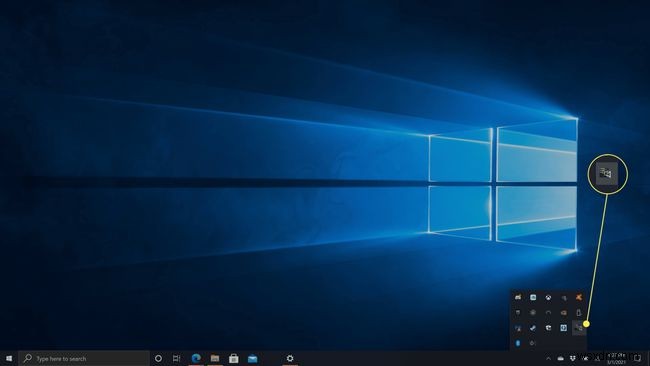Click the circular icon right of Bluetooth
The height and width of the screenshot is (366, 650).
[533, 343]
